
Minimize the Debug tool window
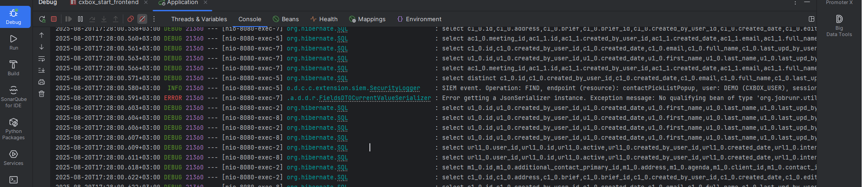tap(807, 3)
